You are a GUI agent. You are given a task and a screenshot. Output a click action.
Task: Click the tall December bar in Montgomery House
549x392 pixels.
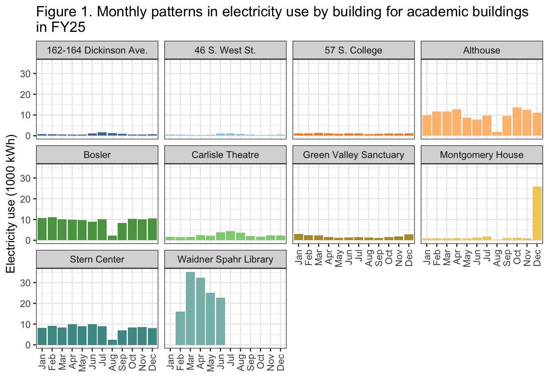[537, 214]
